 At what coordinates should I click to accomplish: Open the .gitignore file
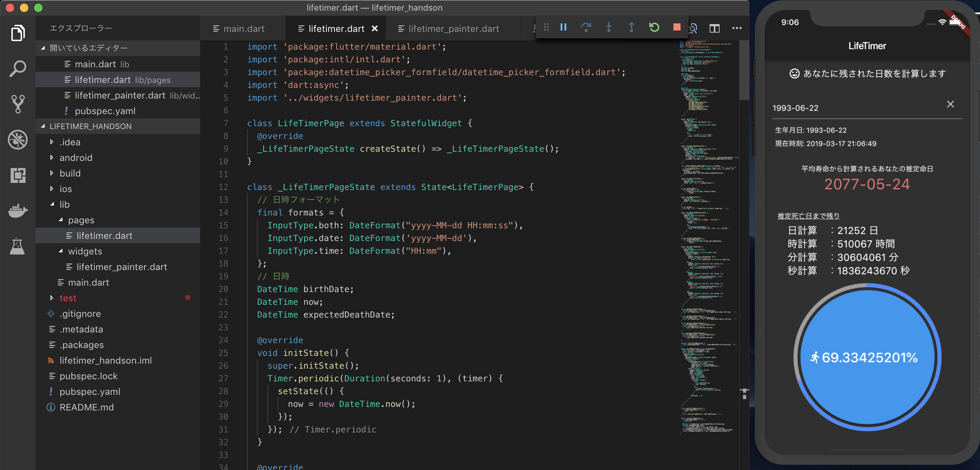118,314
